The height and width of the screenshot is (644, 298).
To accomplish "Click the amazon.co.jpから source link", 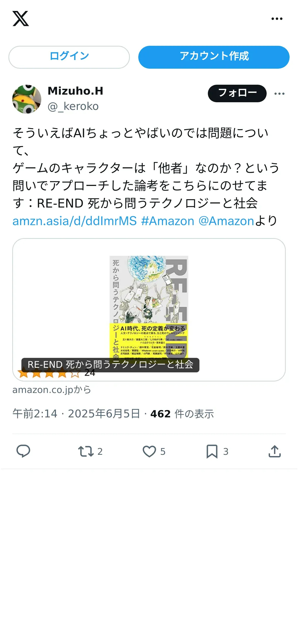I will (x=52, y=390).
